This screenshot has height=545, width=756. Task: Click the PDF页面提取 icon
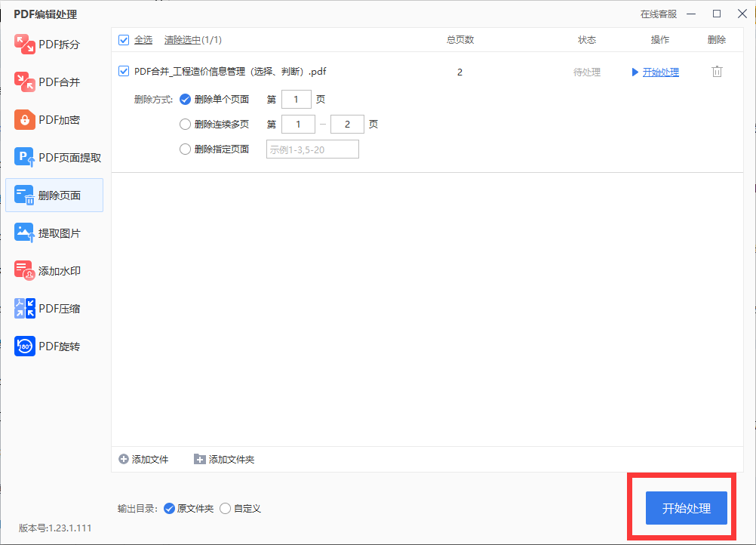click(x=25, y=157)
